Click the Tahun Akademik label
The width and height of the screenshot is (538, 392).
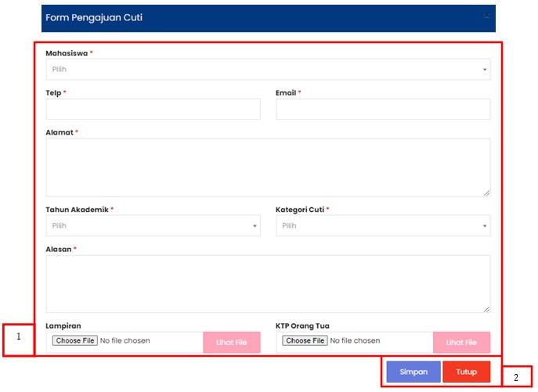(78, 210)
